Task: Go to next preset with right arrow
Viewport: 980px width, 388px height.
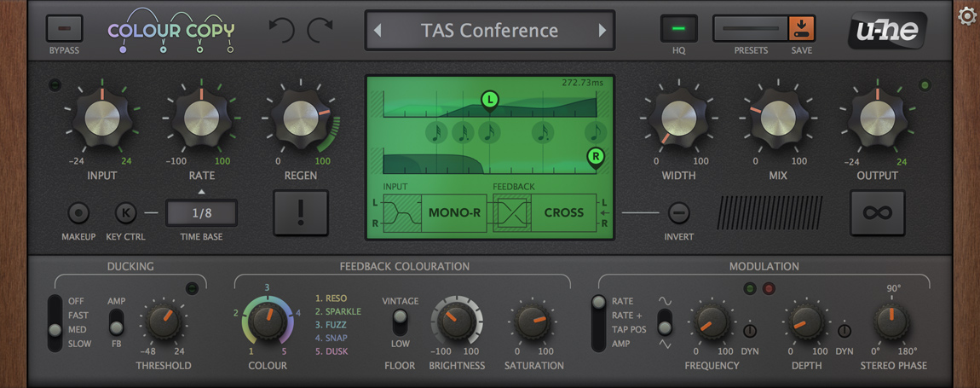Action: pos(602,30)
